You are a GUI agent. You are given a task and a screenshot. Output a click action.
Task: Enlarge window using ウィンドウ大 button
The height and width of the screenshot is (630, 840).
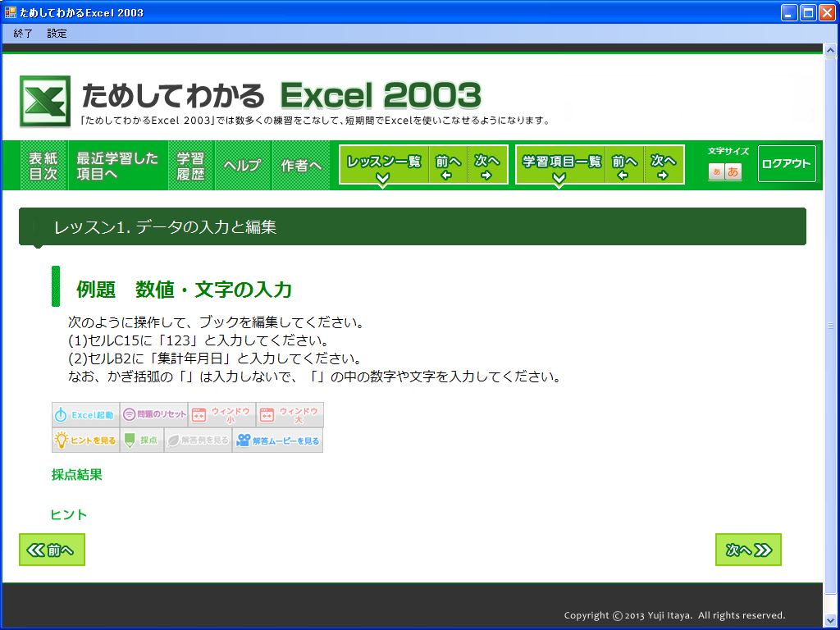point(290,414)
